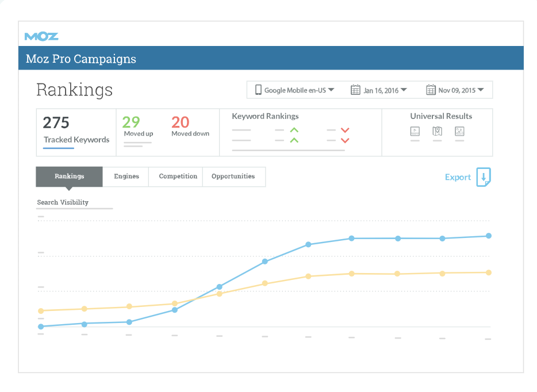Click the calendar icon next to Jan 16, 2016
537x392 pixels.
click(355, 90)
